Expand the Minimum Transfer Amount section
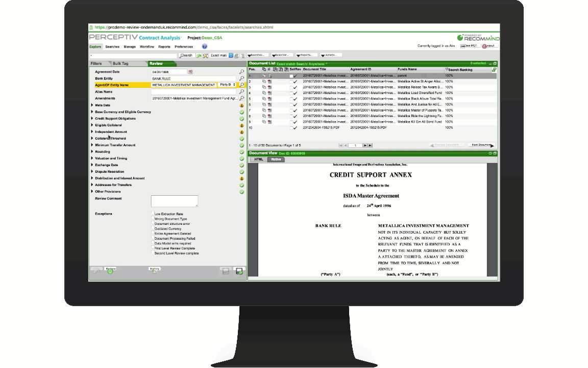The width and height of the screenshot is (588, 368). 92,145
